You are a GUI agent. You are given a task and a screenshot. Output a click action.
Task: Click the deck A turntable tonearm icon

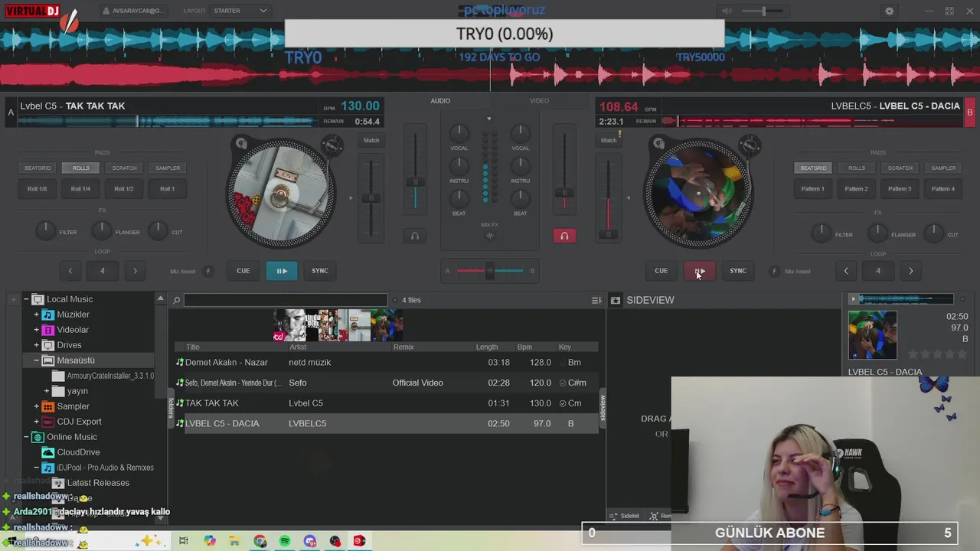tap(332, 144)
